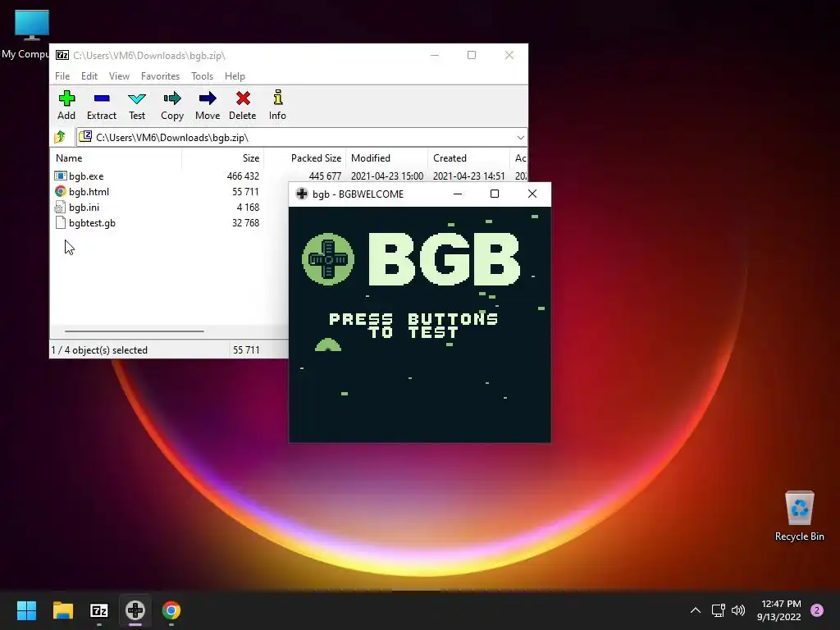Click the bgb emulator game screen
The height and width of the screenshot is (630, 840).
point(419,325)
